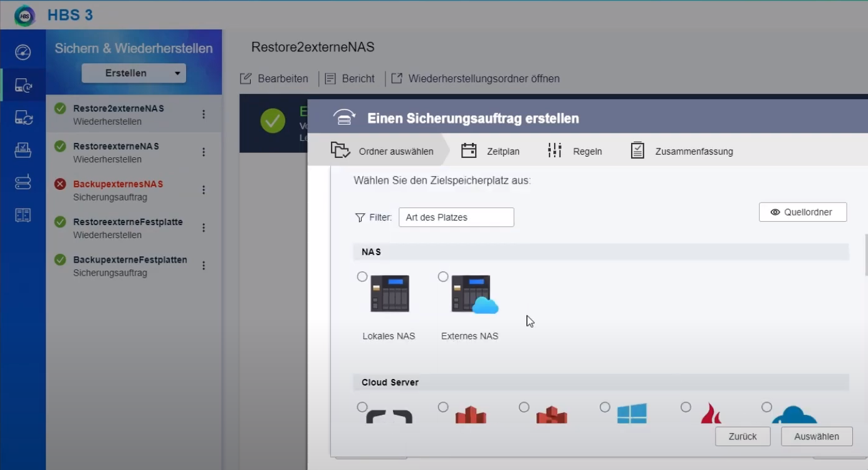Click Wiederherstellungsordner öffnen

coord(476,79)
